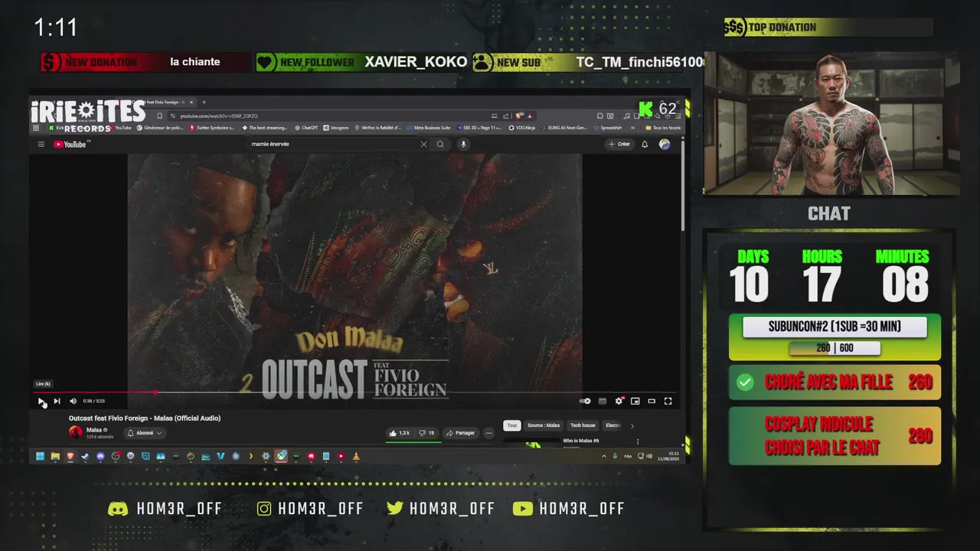This screenshot has width=980, height=551.
Task: Open more actions ellipsis under video
Action: pyautogui.click(x=488, y=433)
